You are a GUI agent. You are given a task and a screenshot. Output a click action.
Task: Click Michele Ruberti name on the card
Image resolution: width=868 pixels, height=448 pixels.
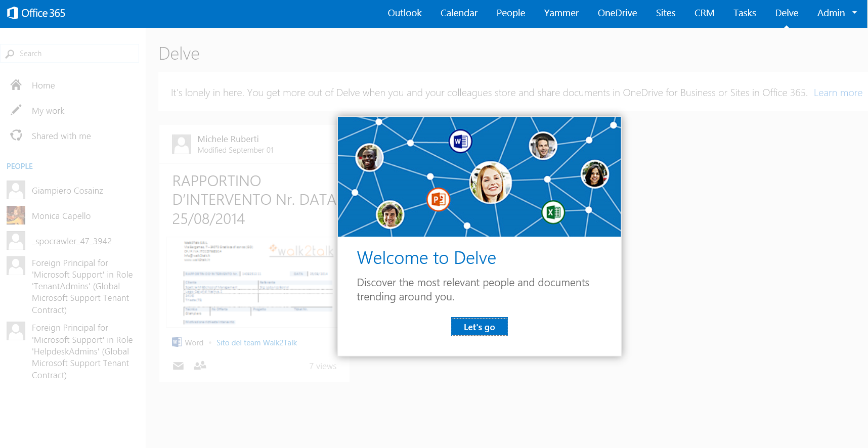point(228,139)
